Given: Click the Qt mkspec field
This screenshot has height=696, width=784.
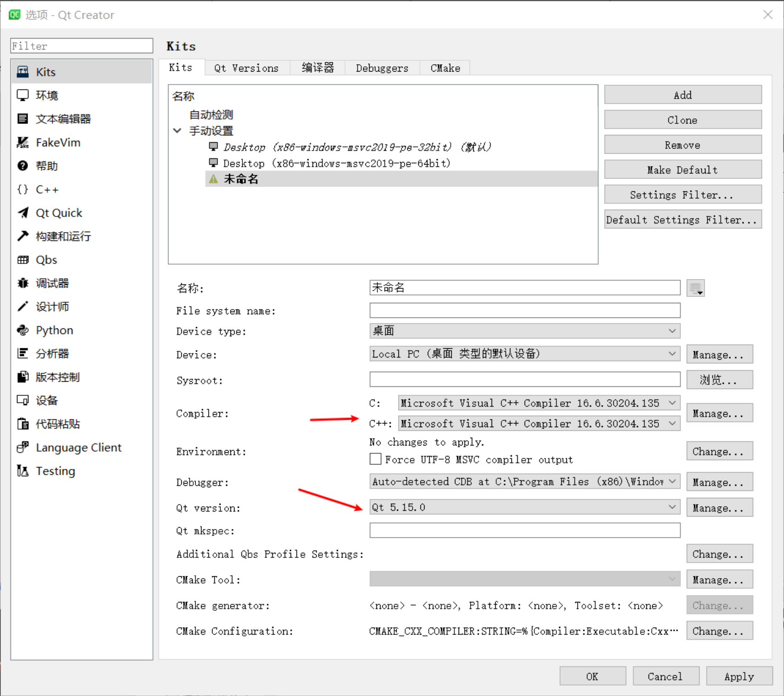Looking at the screenshot, I should click(x=525, y=530).
